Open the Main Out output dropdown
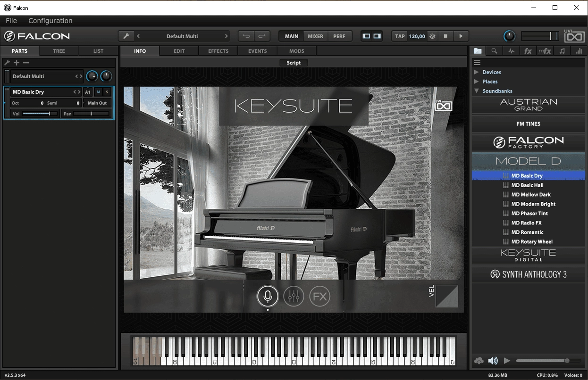Screen dimensions: 588x380 (97, 103)
